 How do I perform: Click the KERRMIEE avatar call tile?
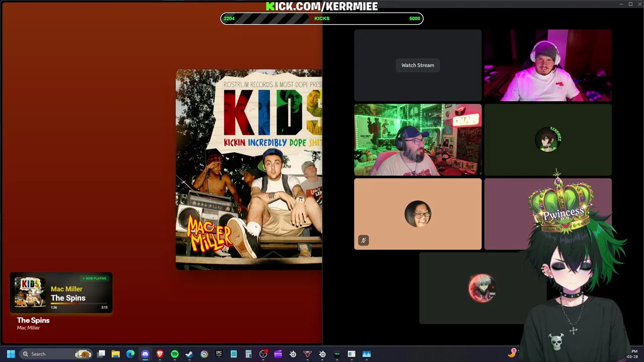click(548, 140)
